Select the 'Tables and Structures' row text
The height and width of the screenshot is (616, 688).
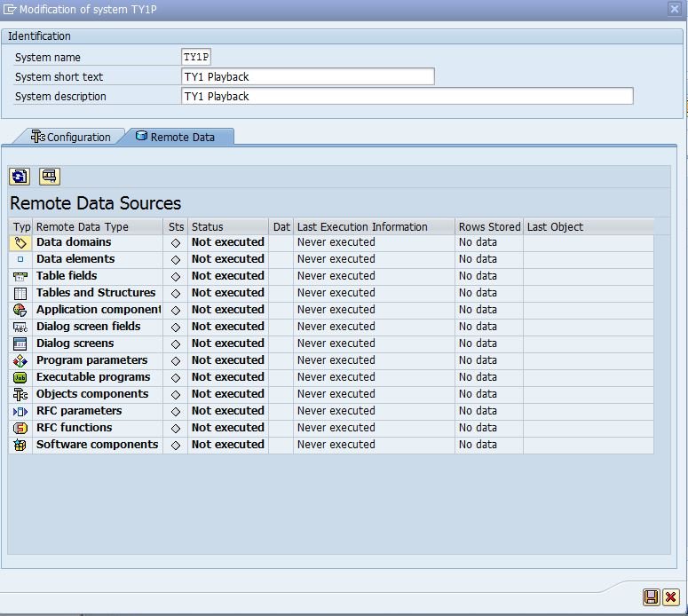coord(96,293)
